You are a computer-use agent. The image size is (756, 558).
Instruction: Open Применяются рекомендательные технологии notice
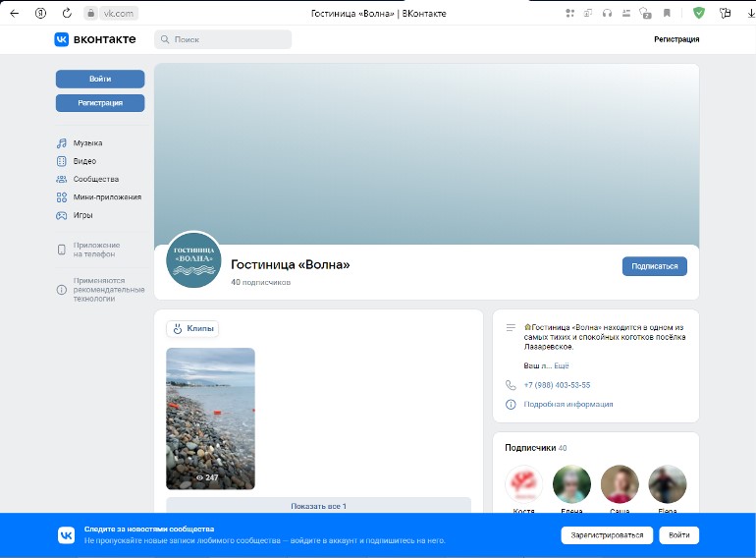click(109, 290)
